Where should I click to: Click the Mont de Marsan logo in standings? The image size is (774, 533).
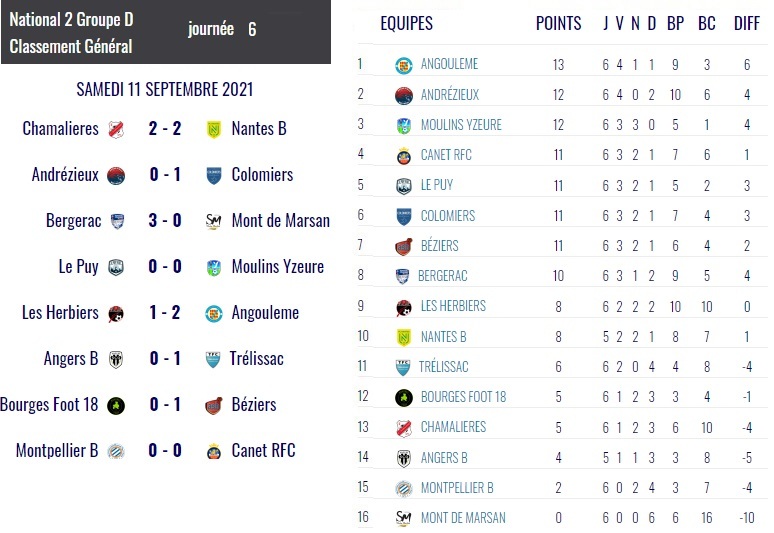404,518
